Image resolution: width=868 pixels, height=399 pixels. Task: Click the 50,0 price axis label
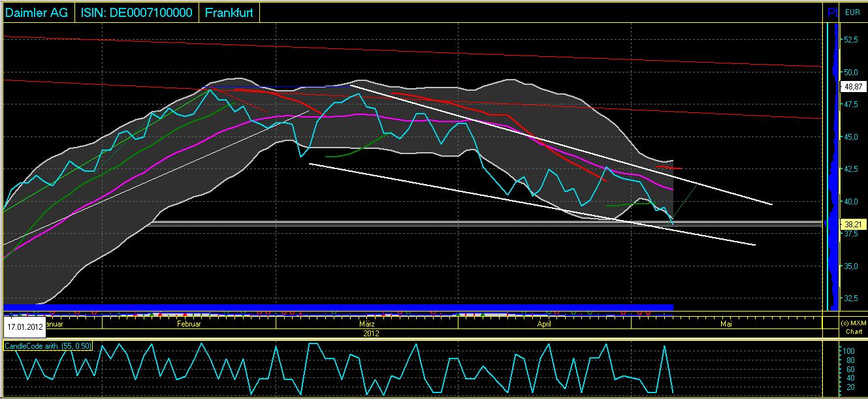click(851, 72)
